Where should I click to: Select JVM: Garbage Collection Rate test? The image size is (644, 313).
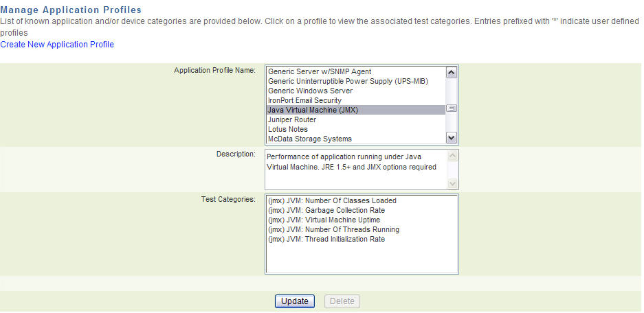coord(326,210)
